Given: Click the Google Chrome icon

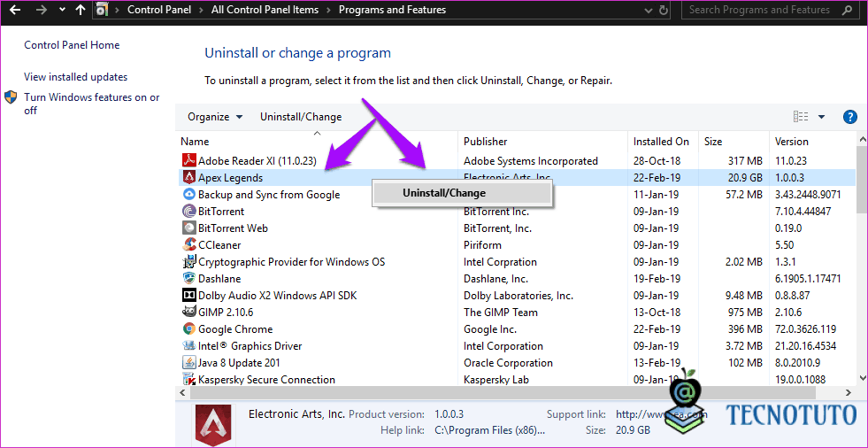Looking at the screenshot, I should click(x=189, y=329).
